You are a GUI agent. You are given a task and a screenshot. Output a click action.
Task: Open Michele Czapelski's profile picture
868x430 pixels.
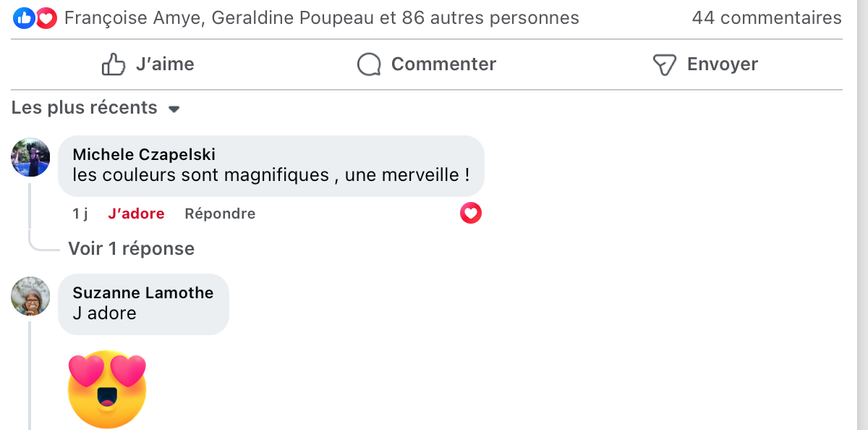tap(30, 157)
